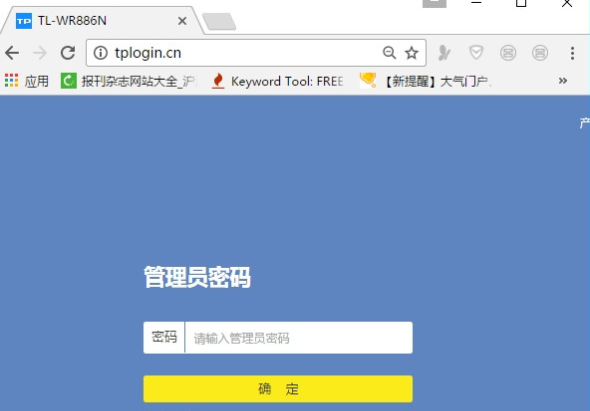
Task: Click the browser forward arrow
Action: (x=40, y=53)
